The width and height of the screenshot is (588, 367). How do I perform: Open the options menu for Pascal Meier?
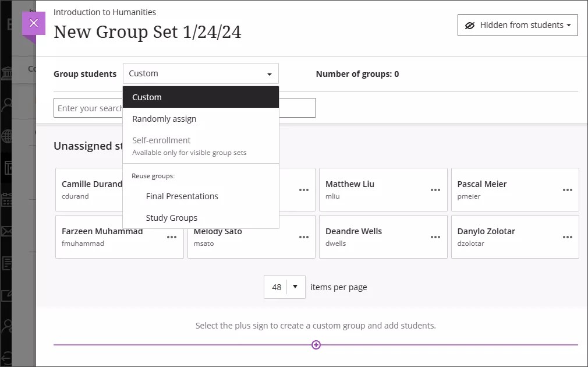point(568,189)
